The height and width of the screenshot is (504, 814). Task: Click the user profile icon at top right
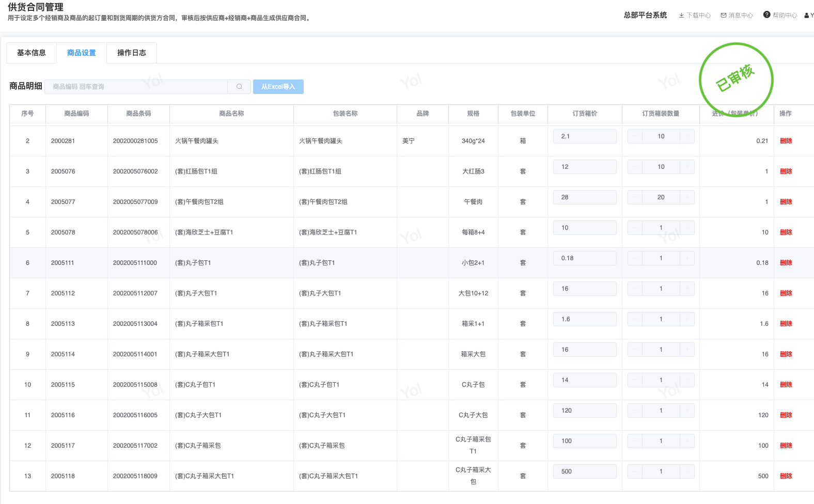click(807, 15)
